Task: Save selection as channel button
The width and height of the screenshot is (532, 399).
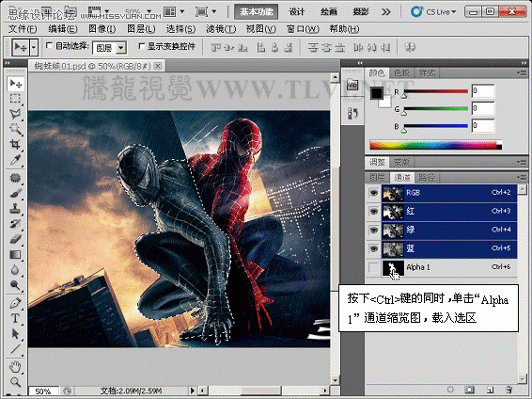Action: [x=470, y=390]
